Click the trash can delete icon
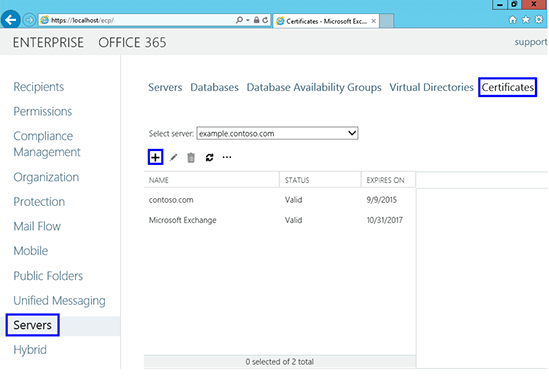Screen dimensions: 549x377 (191, 158)
